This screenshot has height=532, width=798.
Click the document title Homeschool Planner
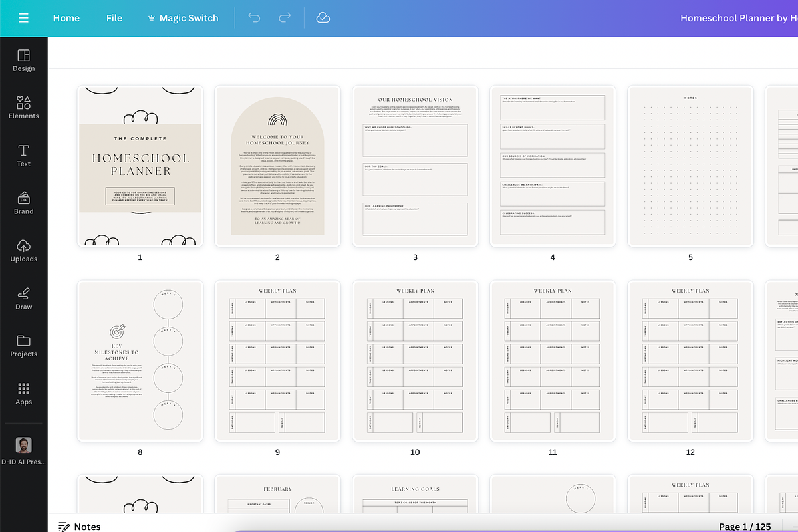point(739,18)
